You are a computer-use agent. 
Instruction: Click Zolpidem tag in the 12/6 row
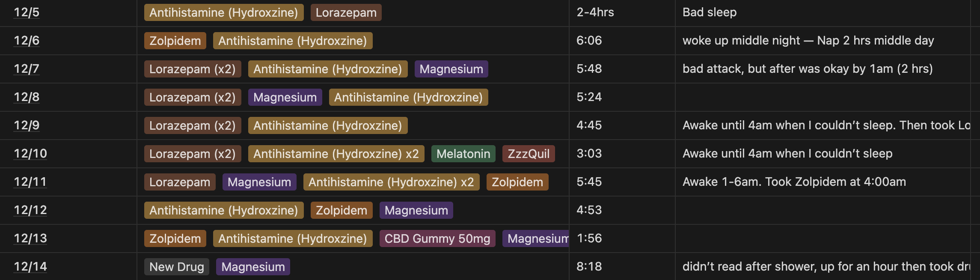coord(175,41)
